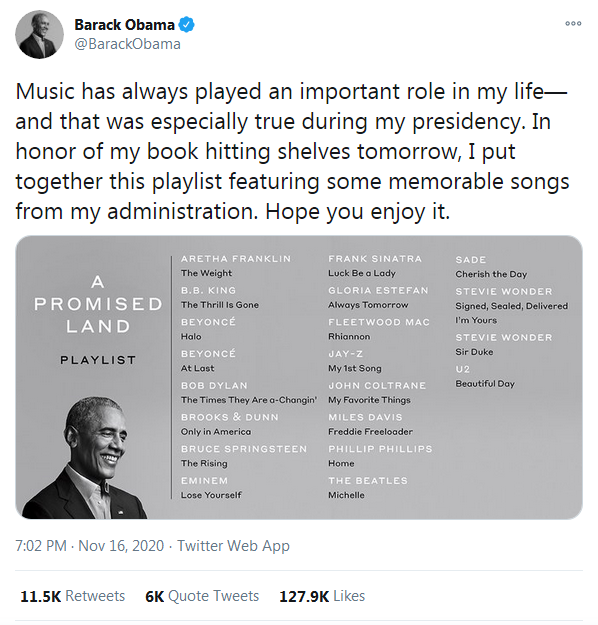Image resolution: width=598 pixels, height=625 pixels.
Task: Click the 7:02 PM · Nov 16, 2020 timestamp
Action: coord(90,545)
